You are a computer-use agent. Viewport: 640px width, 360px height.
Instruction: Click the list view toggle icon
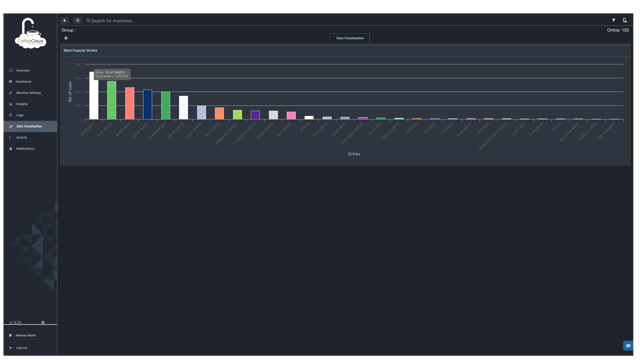coord(78,20)
